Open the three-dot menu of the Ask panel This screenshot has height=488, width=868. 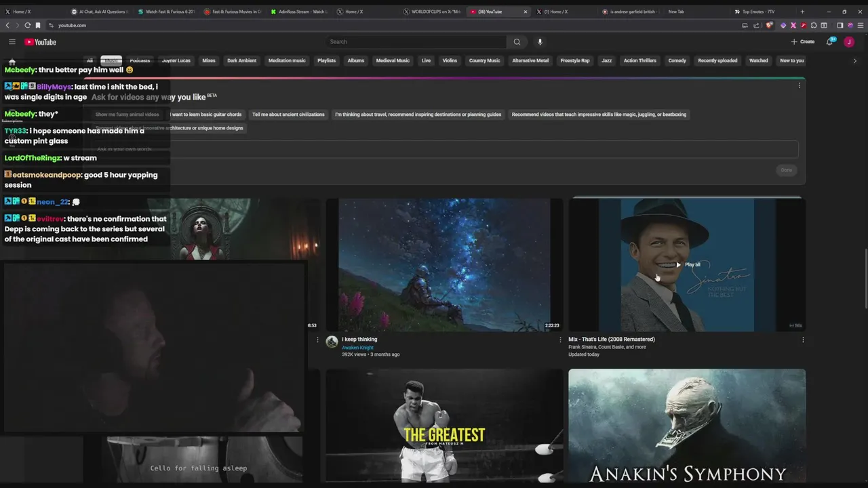[799, 85]
